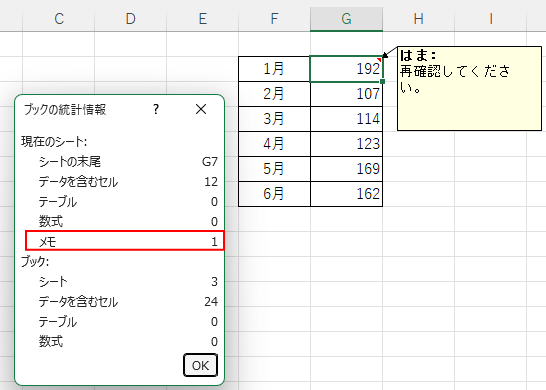Click the ブック: heading in dialog
Image resolution: width=546 pixels, height=390 pixels.
click(x=35, y=262)
